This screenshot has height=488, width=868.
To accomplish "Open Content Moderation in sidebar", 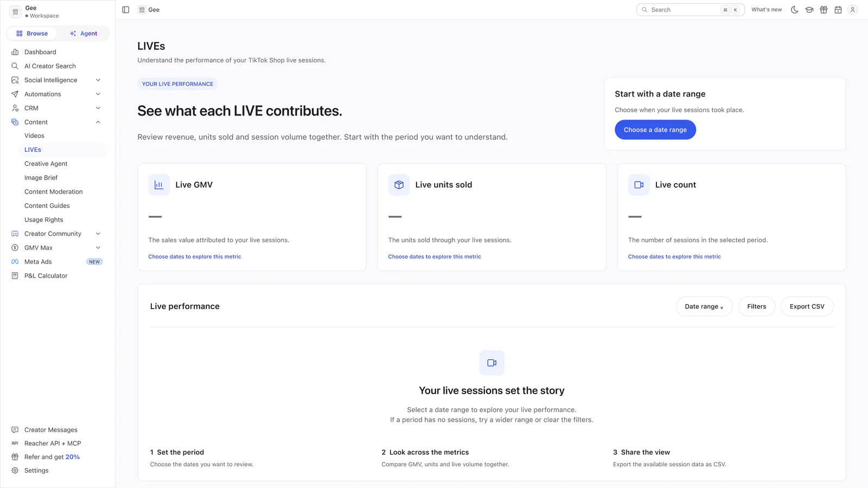I will [x=54, y=192].
